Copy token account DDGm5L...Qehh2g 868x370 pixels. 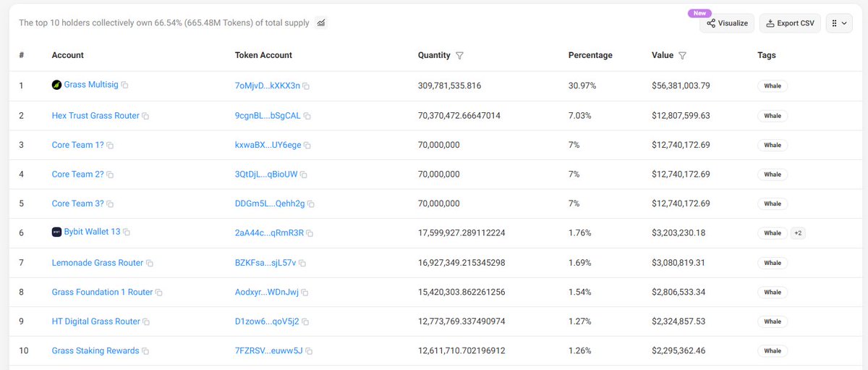311,204
